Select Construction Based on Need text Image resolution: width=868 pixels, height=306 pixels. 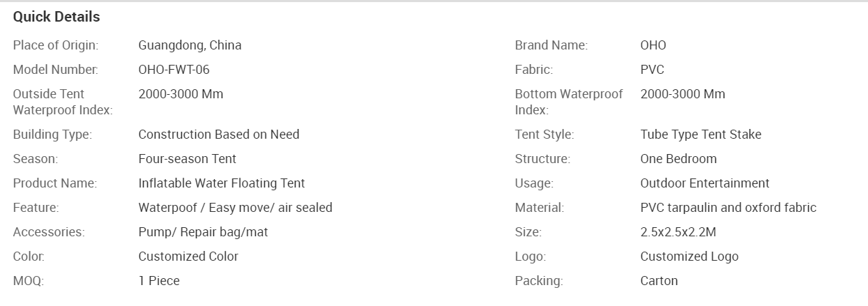coord(219,135)
